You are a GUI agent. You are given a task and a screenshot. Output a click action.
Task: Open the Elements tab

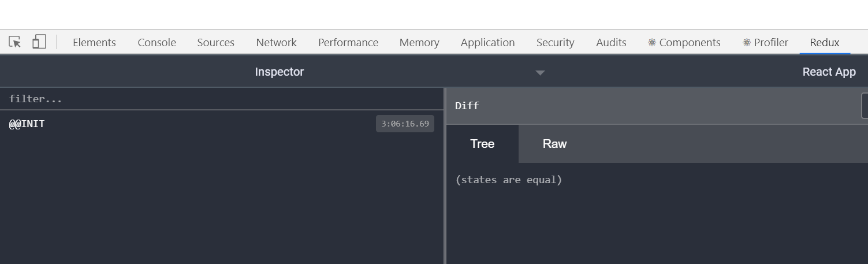point(94,43)
